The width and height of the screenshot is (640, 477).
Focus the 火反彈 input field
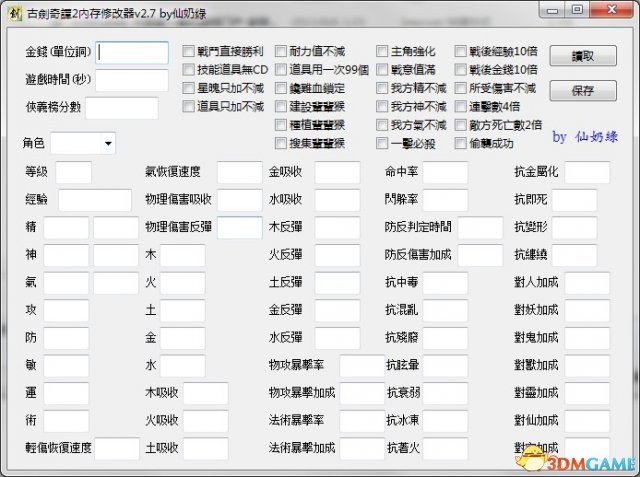tap(337, 255)
